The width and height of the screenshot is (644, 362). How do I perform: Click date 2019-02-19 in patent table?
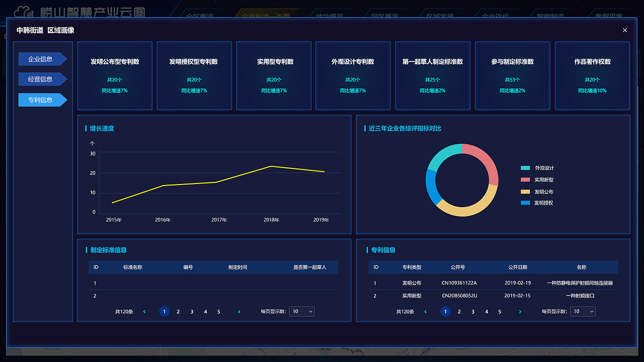pos(518,283)
